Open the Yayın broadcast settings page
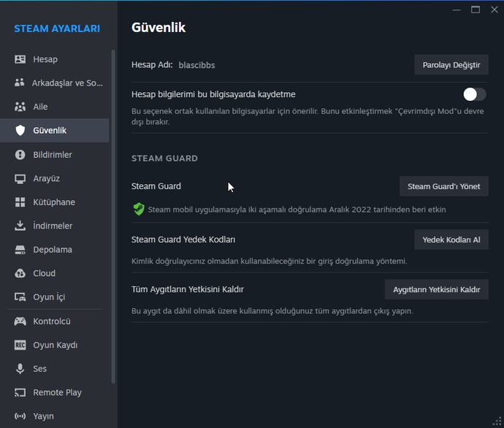This screenshot has width=504, height=428. pos(55,416)
